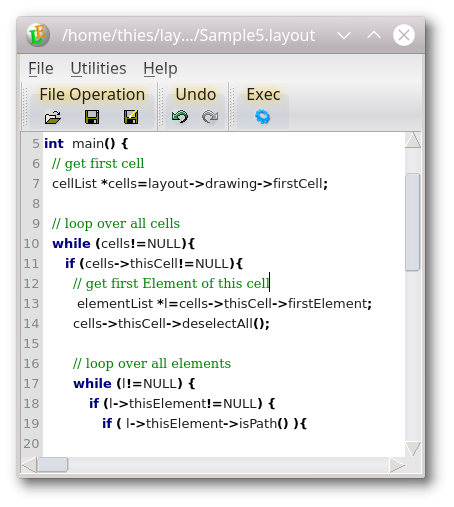Click the horizontal scrollbar right arrow
This screenshot has height=507, width=454.
(x=397, y=465)
